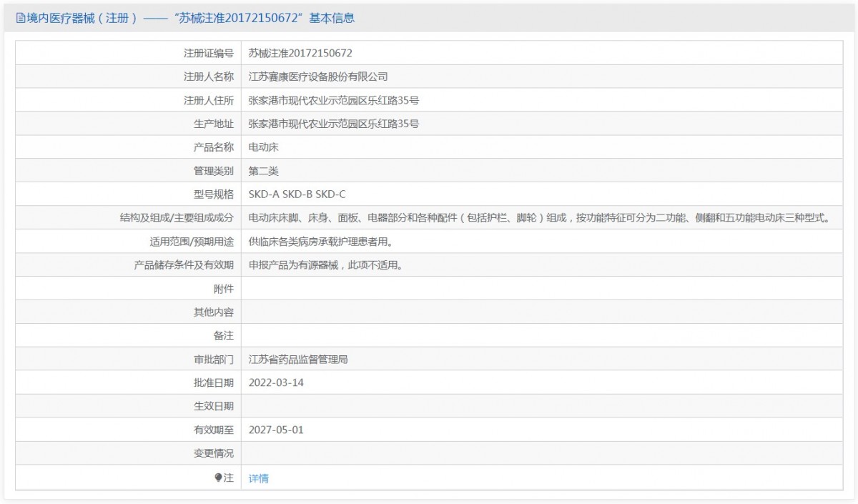
Task: Click the 管理类别 label
Action: pyautogui.click(x=214, y=171)
